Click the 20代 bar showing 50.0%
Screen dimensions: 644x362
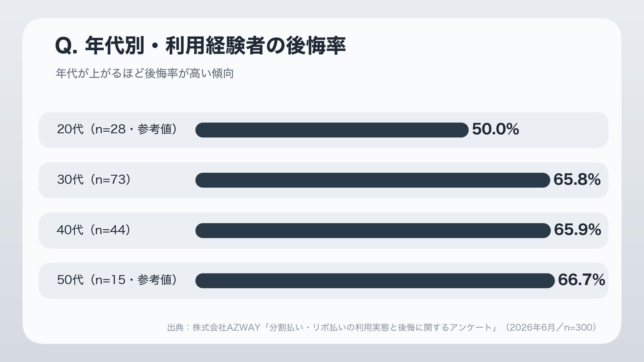point(332,130)
